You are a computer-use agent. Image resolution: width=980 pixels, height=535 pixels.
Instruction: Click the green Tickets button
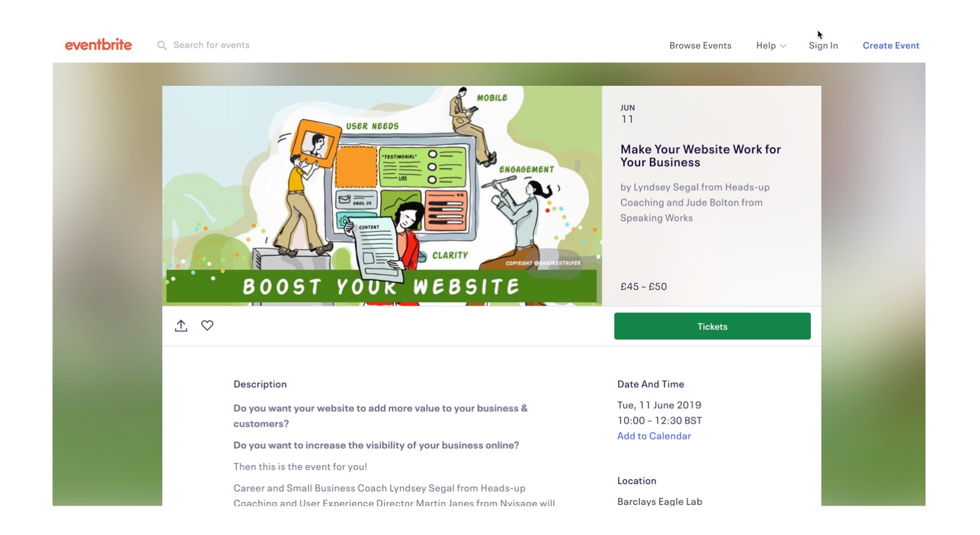point(712,326)
